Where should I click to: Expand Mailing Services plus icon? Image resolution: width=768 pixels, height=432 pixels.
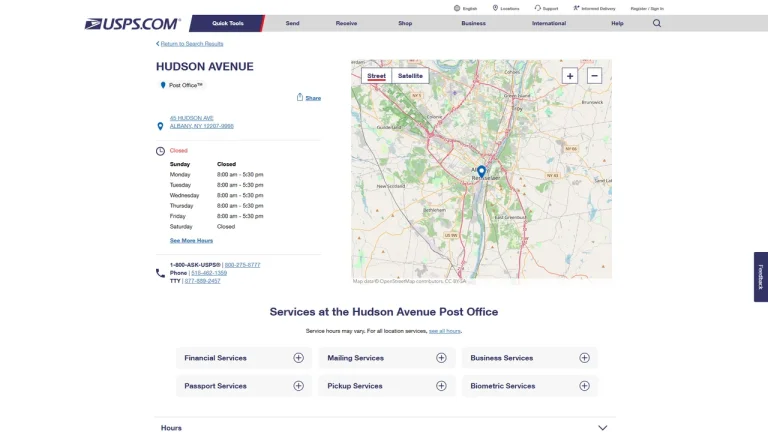(441, 358)
